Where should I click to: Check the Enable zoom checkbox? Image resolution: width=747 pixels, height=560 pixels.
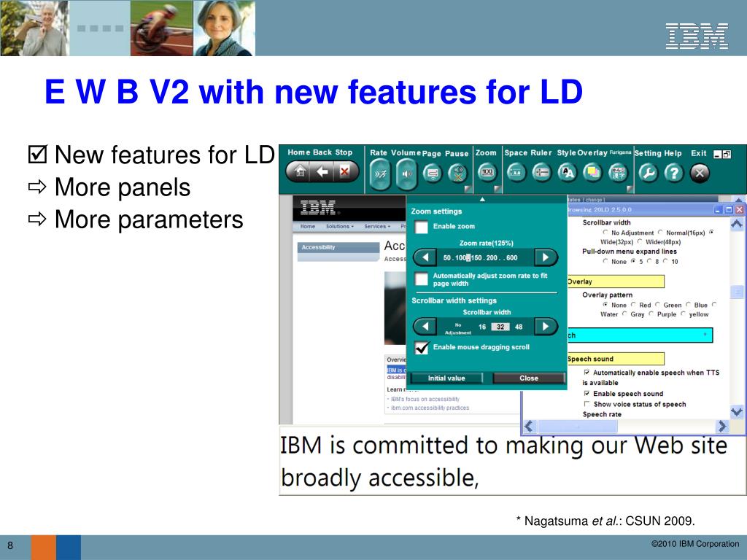click(421, 227)
